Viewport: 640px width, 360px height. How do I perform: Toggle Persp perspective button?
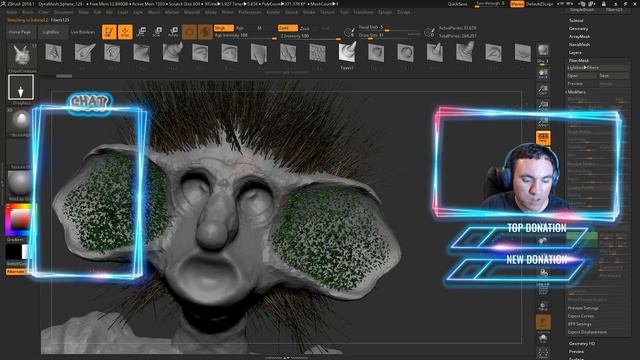[x=543, y=138]
